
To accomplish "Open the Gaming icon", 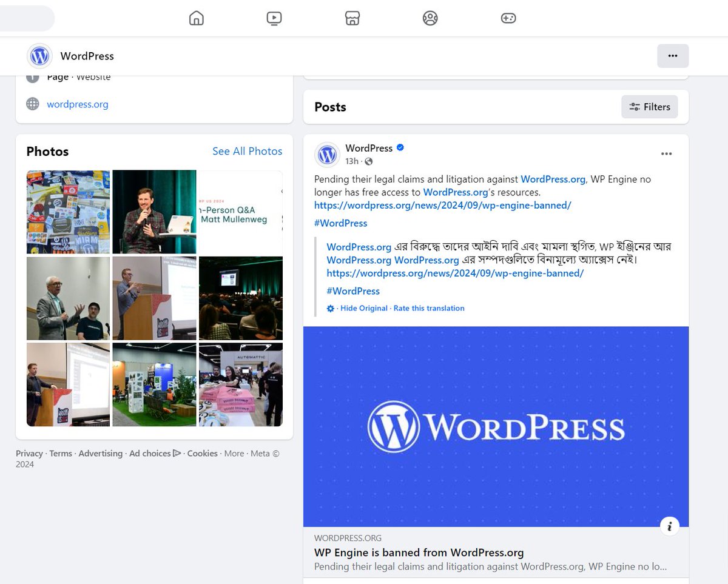I will tap(508, 18).
